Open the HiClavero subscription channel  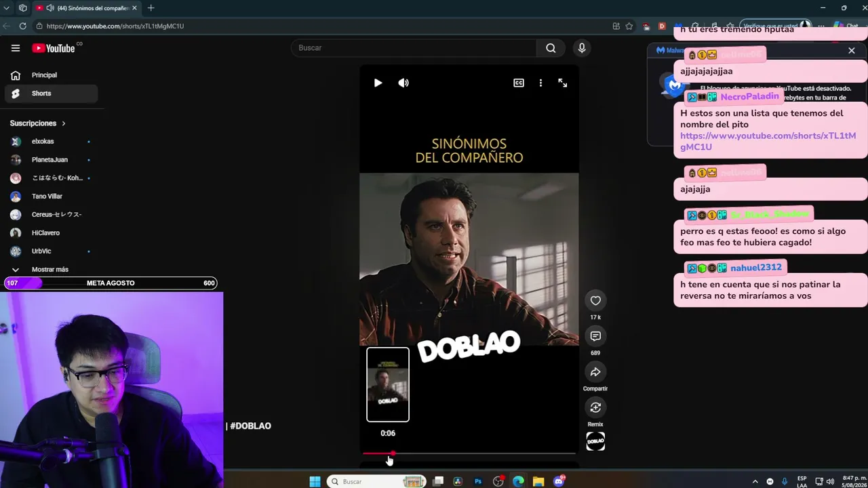[51, 233]
